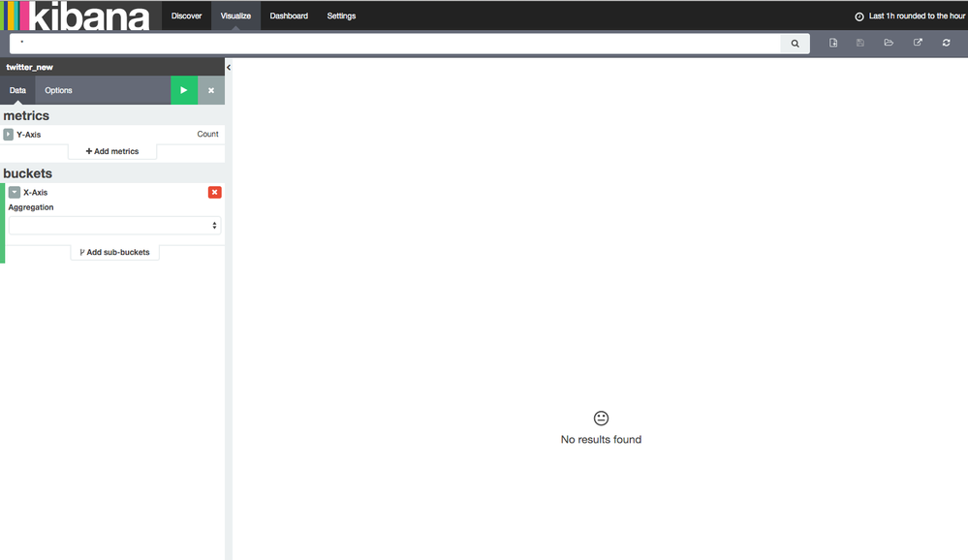Viewport: 968px width, 560px height.
Task: Click inside the search query field
Action: pos(388,43)
